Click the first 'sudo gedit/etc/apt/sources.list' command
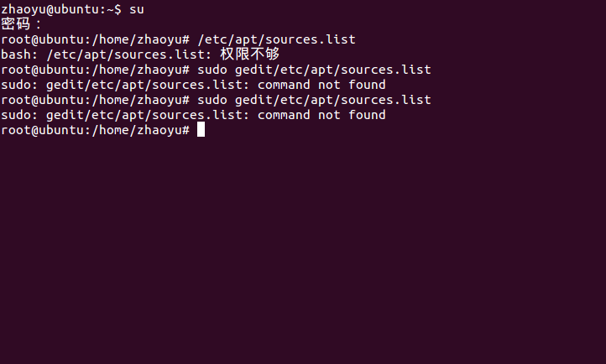 tap(314, 70)
